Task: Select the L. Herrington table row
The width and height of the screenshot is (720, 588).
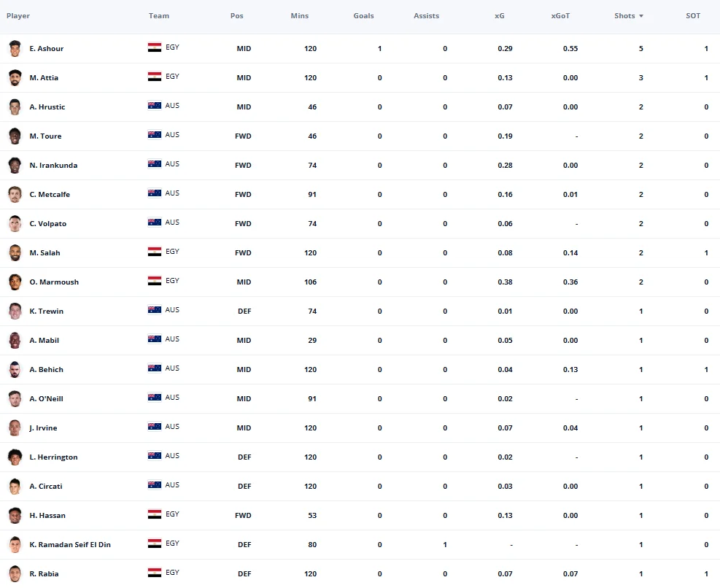Action: tap(360, 457)
